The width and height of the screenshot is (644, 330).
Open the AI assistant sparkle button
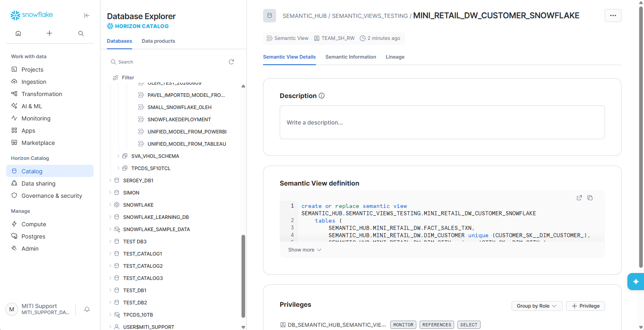(635, 282)
